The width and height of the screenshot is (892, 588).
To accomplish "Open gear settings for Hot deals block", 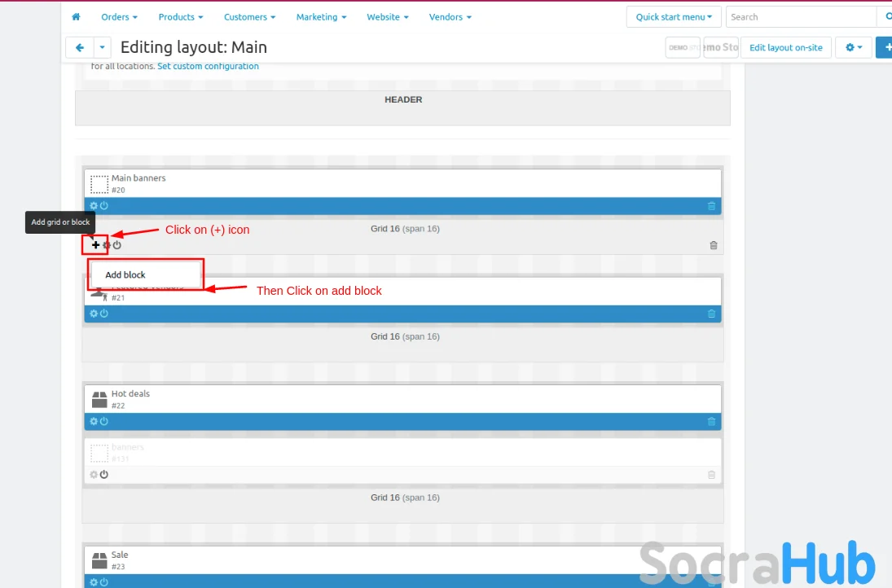I will (94, 421).
